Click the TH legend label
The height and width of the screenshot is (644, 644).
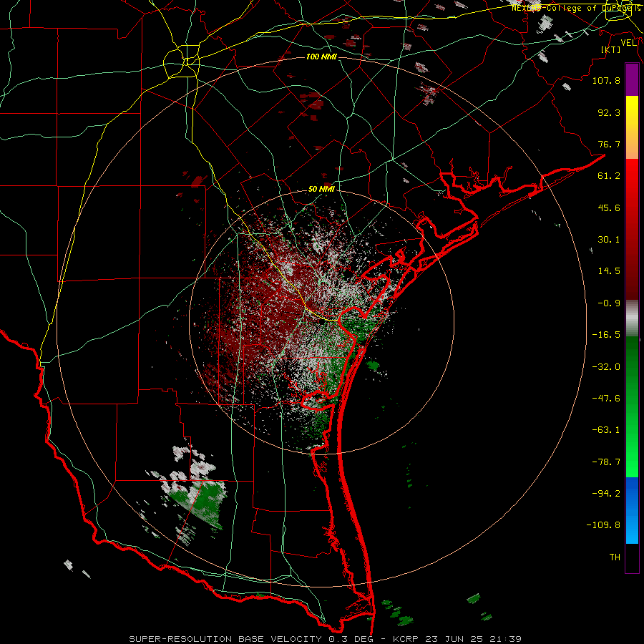pyautogui.click(x=615, y=557)
